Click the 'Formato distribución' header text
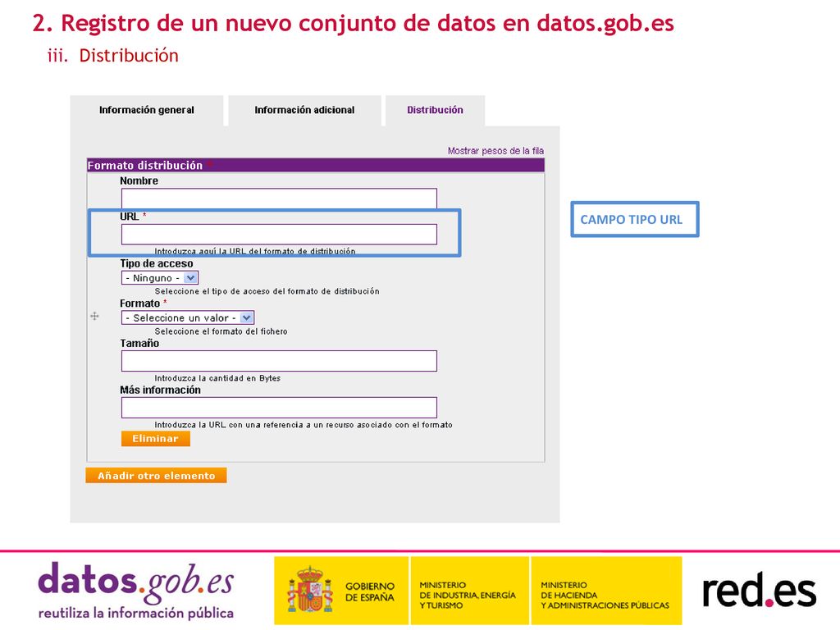 click(x=144, y=166)
